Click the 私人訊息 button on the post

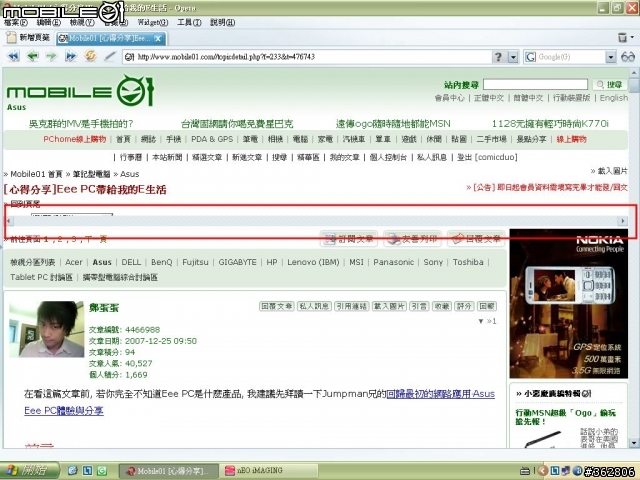click(314, 306)
